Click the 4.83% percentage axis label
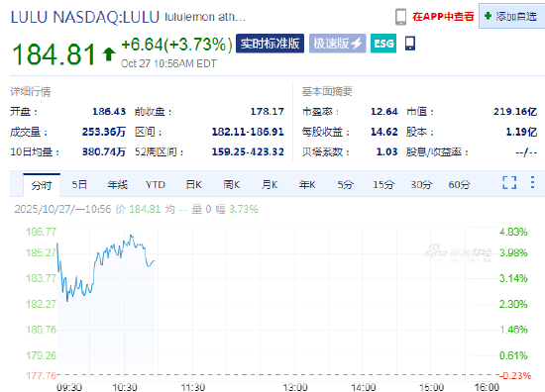 click(513, 232)
